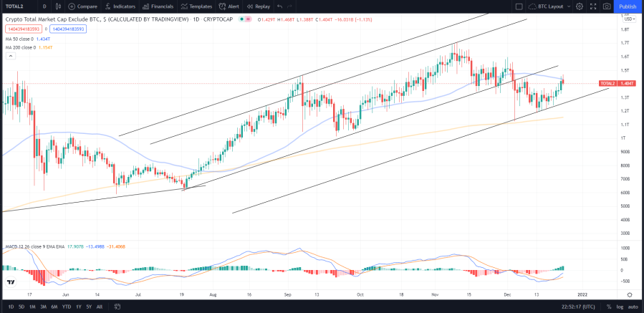
Task: Open chart settings gear icon
Action: click(580, 6)
